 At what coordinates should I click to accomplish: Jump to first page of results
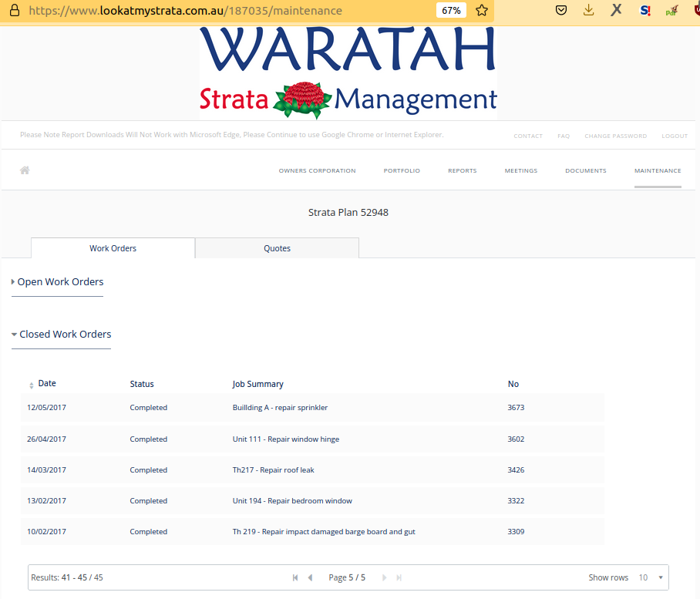tap(295, 577)
